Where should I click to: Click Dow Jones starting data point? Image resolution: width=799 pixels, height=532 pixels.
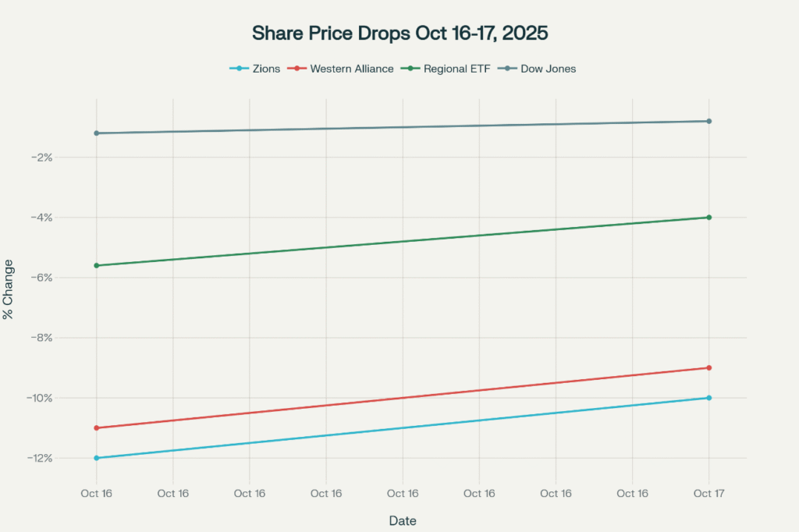pos(97,133)
